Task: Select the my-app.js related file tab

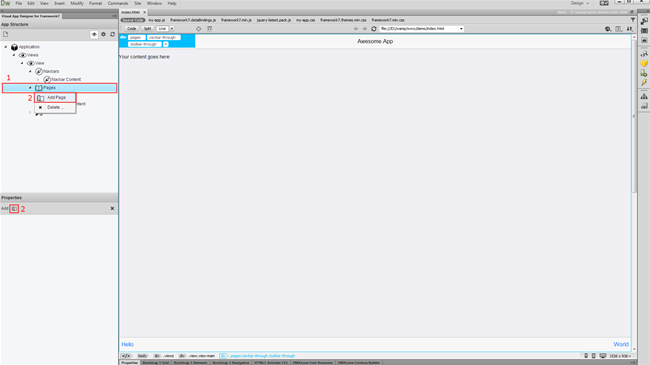Action: click(157, 20)
